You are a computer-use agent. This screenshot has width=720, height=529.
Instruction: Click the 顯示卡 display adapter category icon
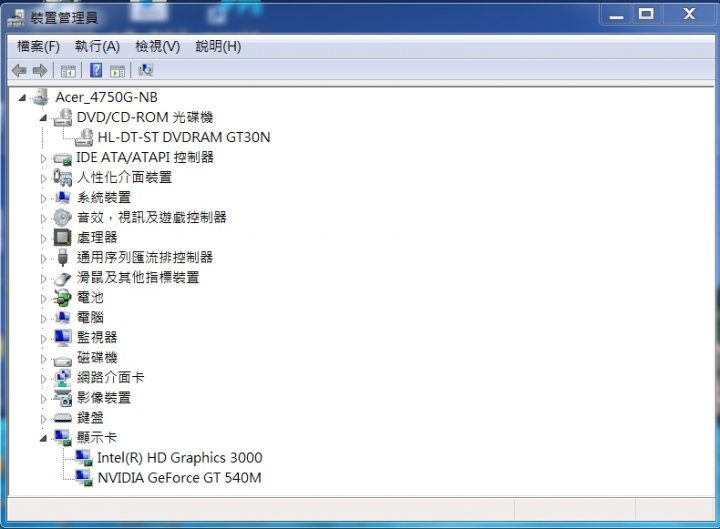[63, 438]
